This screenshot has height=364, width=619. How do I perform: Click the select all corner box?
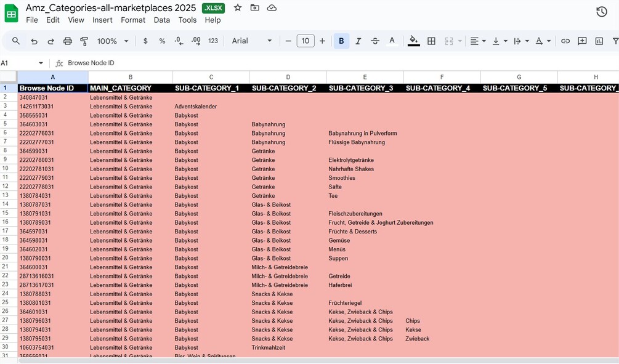(x=8, y=77)
